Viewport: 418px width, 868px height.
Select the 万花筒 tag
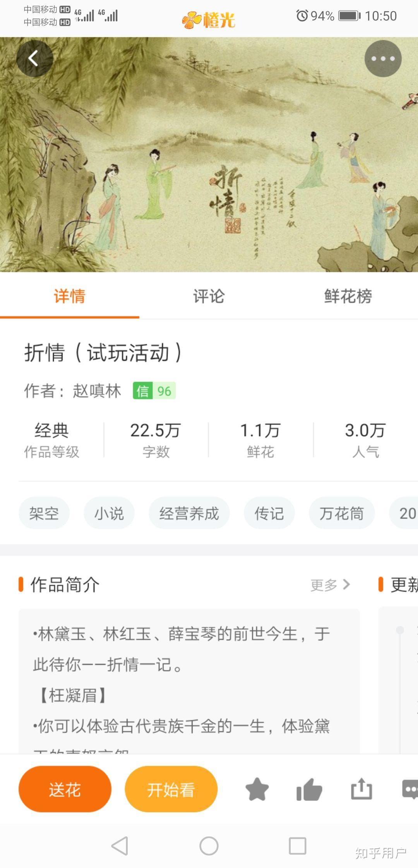(x=342, y=513)
